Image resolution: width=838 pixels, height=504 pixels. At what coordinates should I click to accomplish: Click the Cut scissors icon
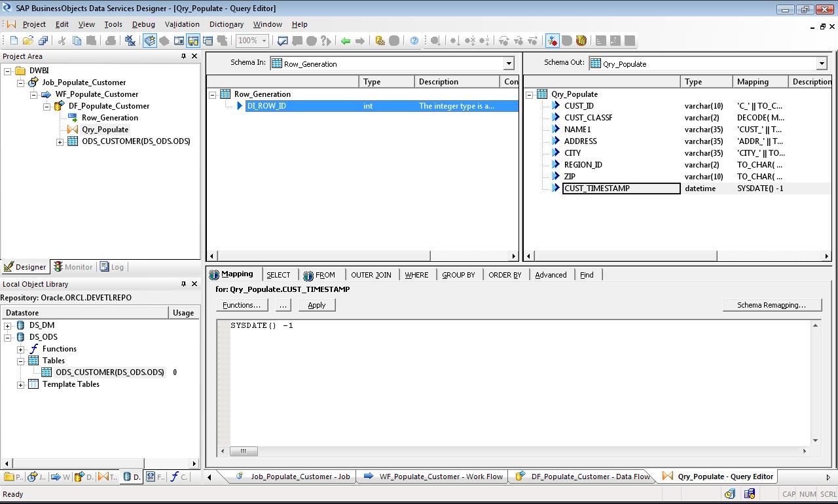tap(62, 41)
